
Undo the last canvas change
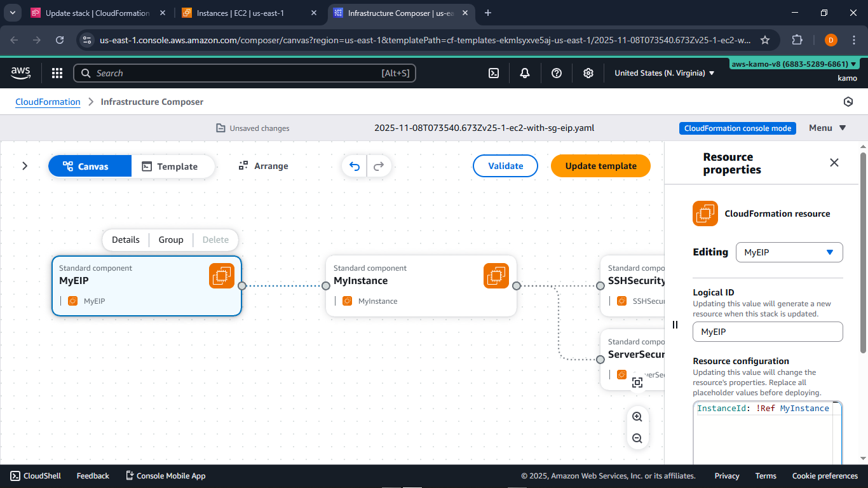354,166
